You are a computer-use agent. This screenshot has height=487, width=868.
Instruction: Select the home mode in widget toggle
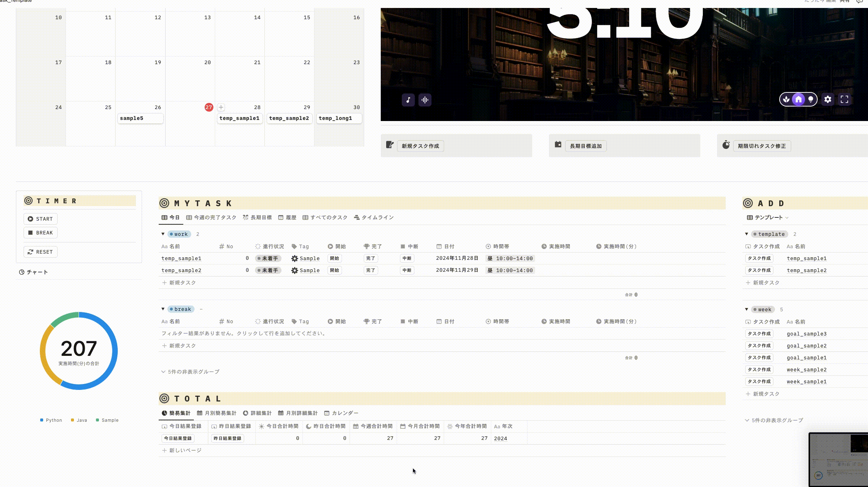point(798,99)
